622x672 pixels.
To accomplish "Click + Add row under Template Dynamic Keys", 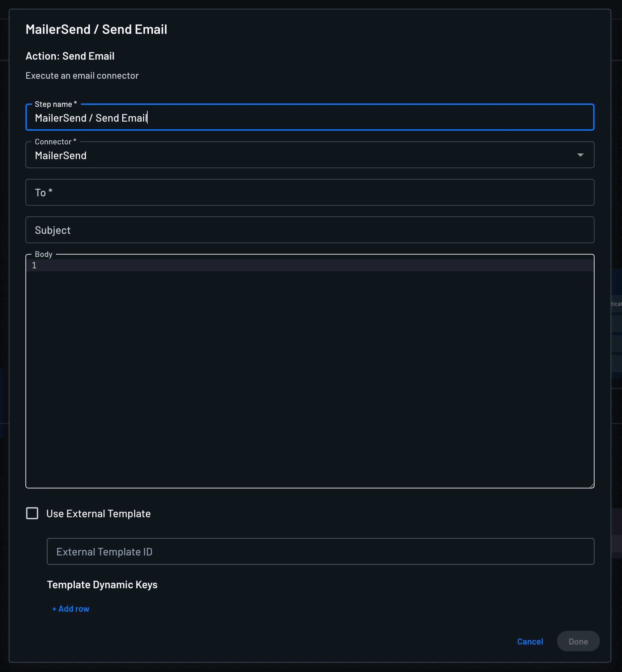I will point(70,608).
